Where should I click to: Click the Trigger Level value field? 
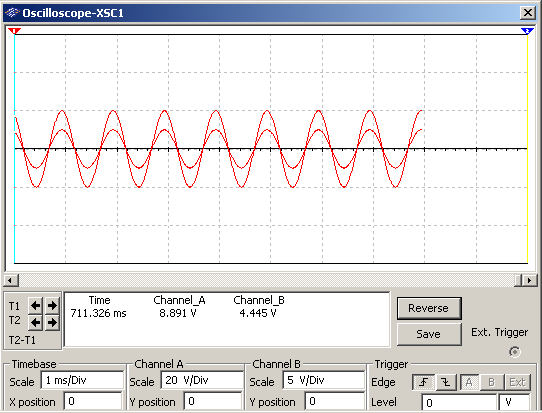pyautogui.click(x=459, y=403)
